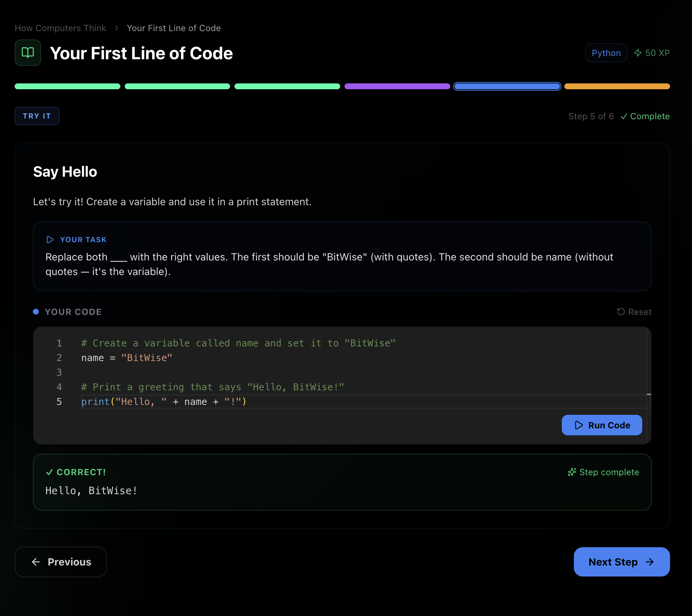Click the Python language badge

(x=606, y=53)
